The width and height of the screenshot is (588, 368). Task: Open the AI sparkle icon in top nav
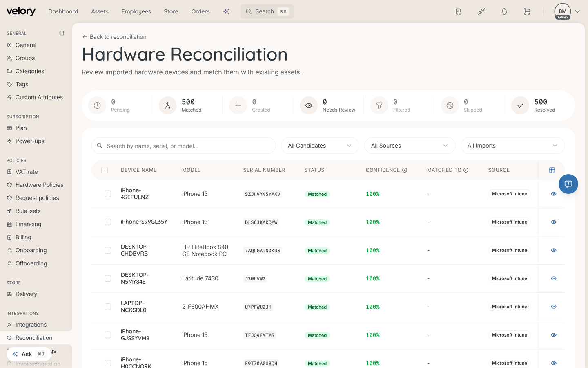tap(227, 11)
